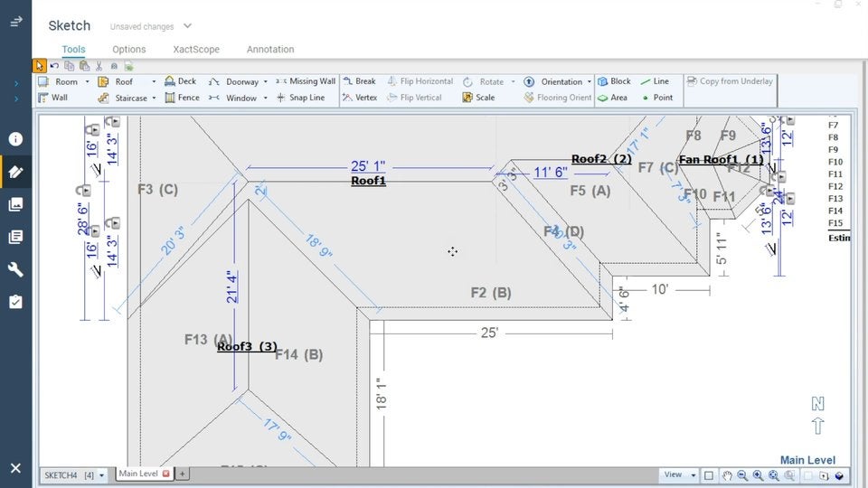Screen dimensions: 868x488
Task: Expand the Roof type dropdown arrow
Action: [154, 82]
